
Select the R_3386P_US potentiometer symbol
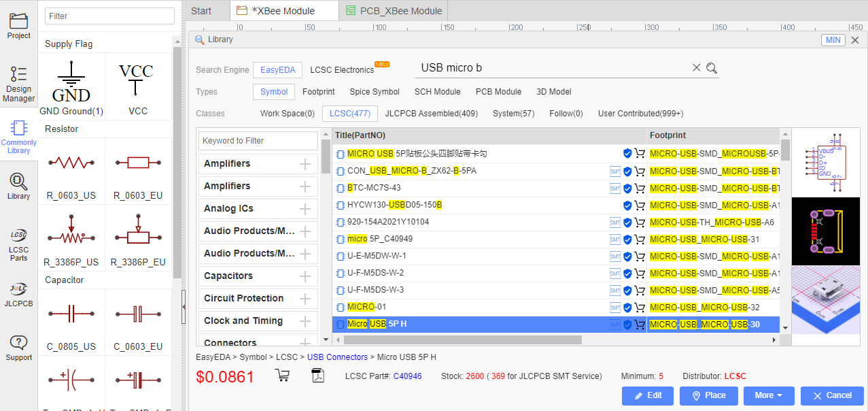71,237
